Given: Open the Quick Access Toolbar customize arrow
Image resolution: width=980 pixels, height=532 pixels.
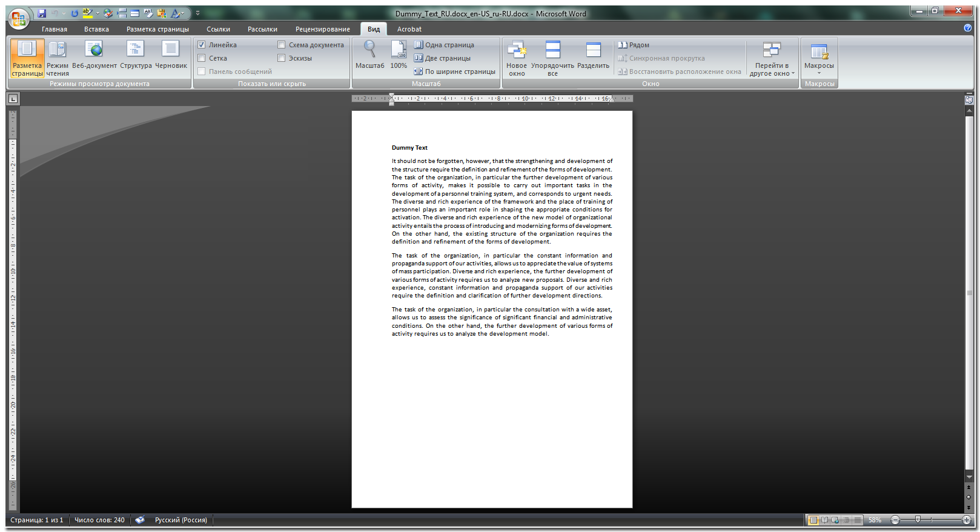Looking at the screenshot, I should click(x=197, y=13).
